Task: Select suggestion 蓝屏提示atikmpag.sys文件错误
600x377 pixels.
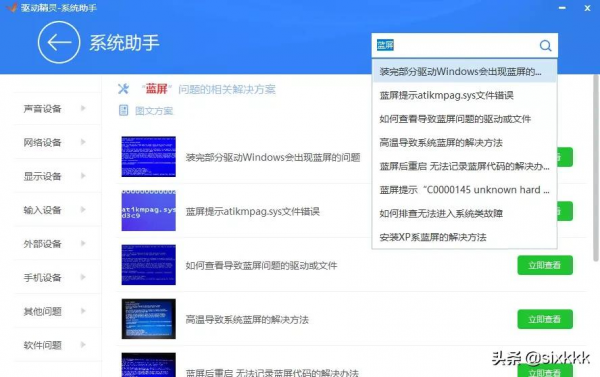Action: [464, 95]
